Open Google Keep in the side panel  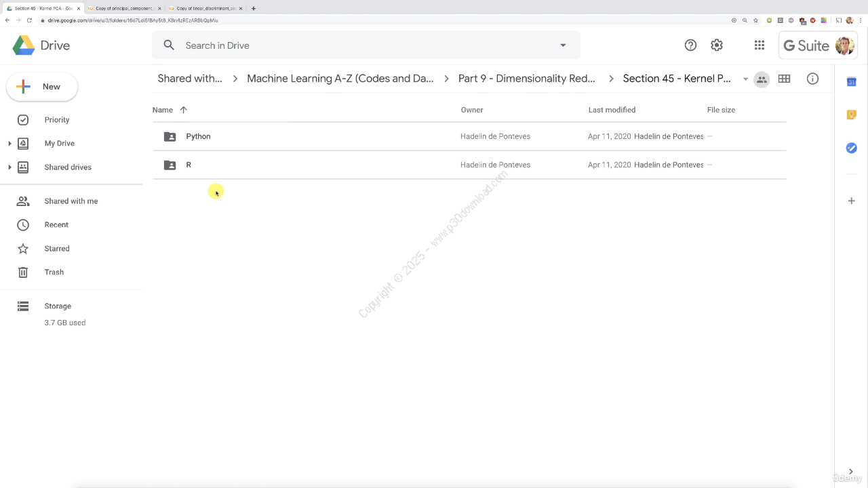851,115
